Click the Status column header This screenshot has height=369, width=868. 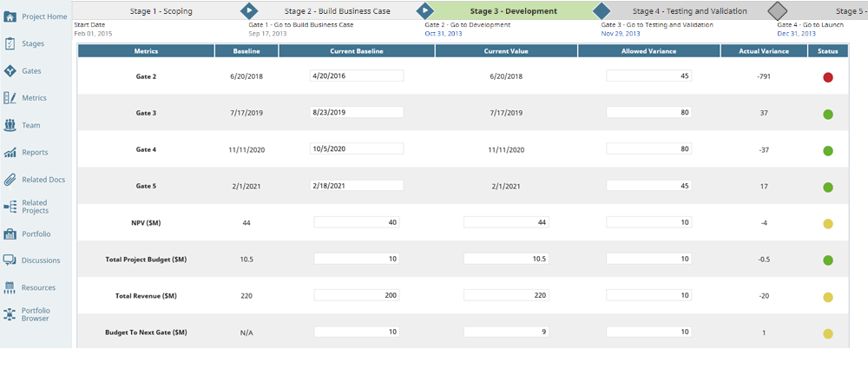[827, 51]
